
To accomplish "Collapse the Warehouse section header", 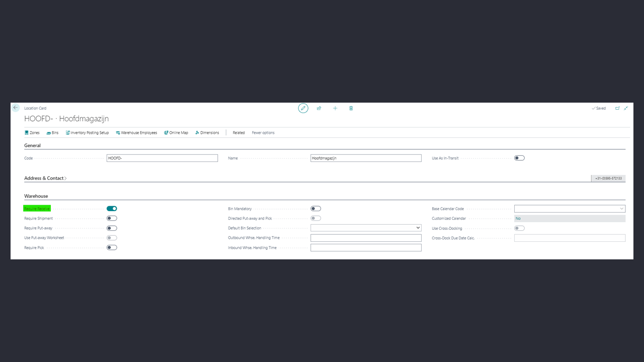I will pos(36,196).
